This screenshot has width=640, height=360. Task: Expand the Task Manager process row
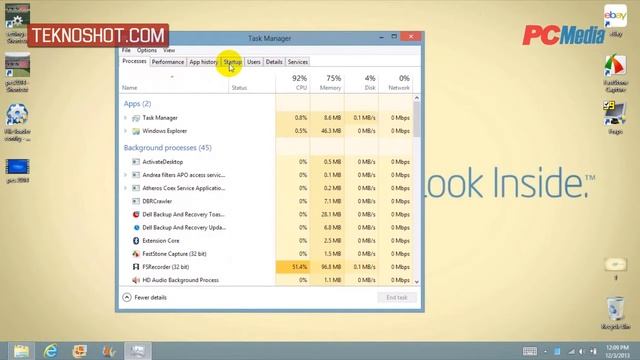125,118
